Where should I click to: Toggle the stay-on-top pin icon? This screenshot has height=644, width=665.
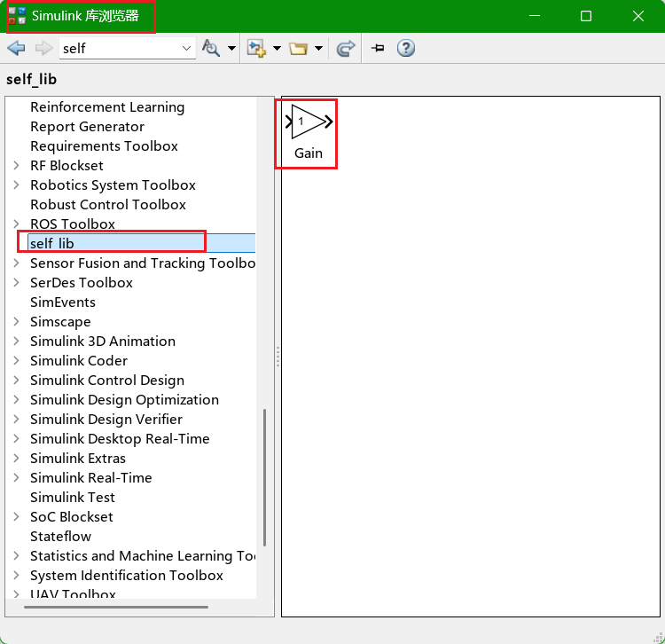[378, 48]
